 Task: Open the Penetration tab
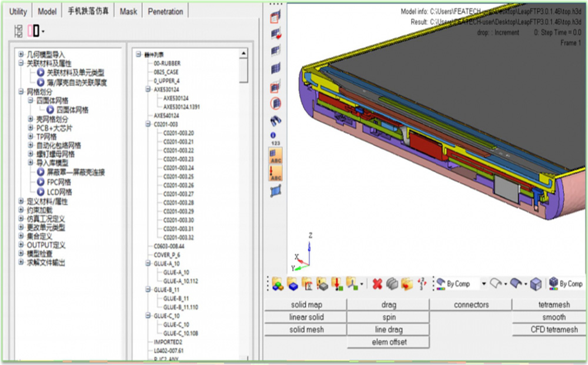(165, 11)
